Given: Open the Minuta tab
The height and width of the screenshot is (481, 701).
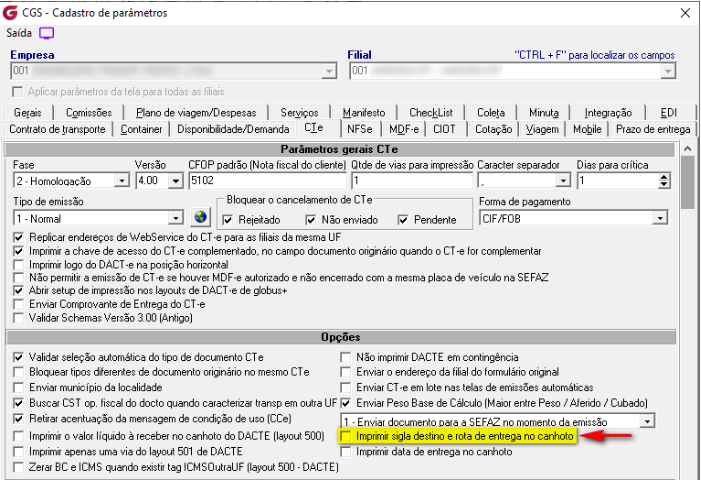Looking at the screenshot, I should [x=544, y=113].
